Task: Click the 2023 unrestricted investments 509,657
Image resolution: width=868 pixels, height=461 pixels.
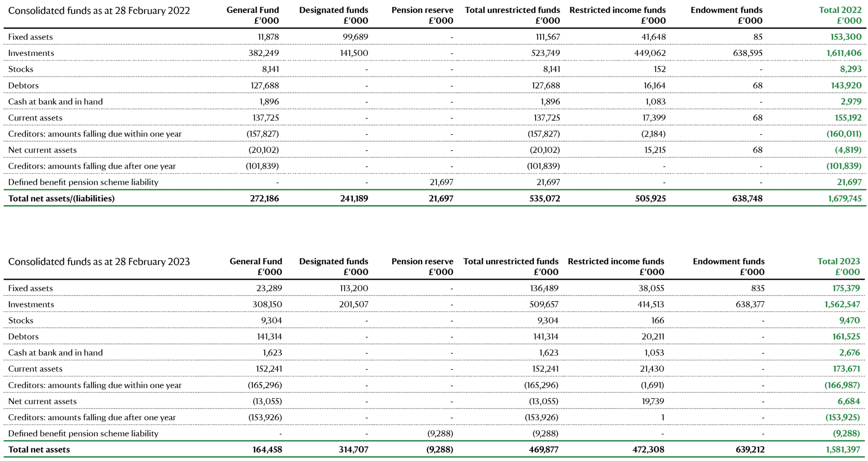Action: (544, 304)
